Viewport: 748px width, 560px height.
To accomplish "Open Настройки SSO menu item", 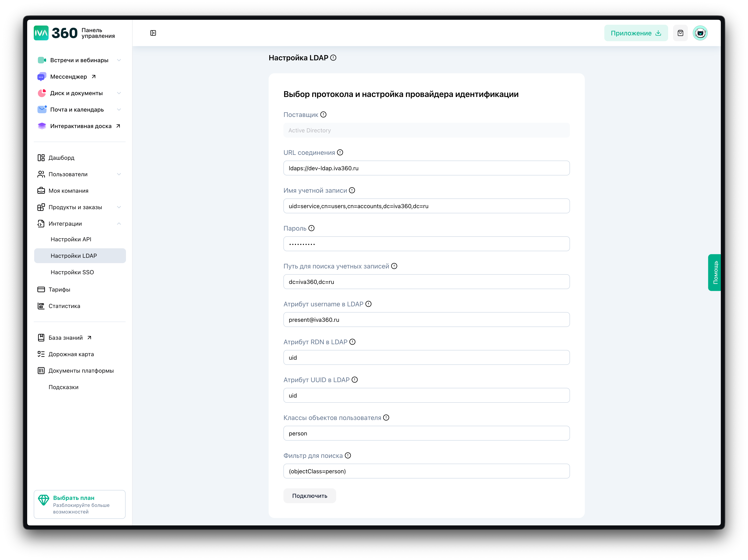I will (72, 272).
